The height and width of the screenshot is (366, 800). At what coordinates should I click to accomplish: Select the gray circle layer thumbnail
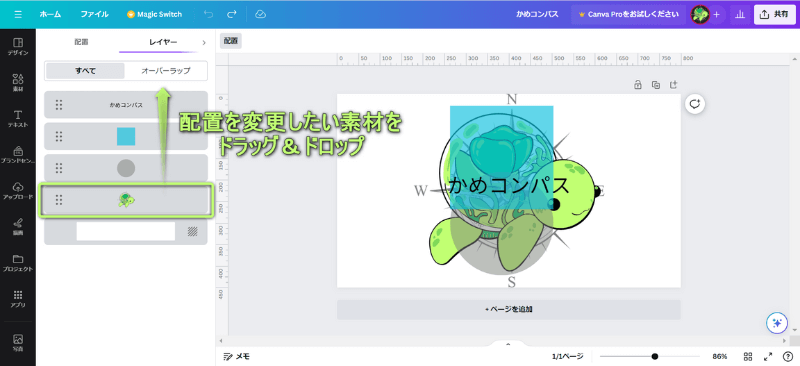126,168
